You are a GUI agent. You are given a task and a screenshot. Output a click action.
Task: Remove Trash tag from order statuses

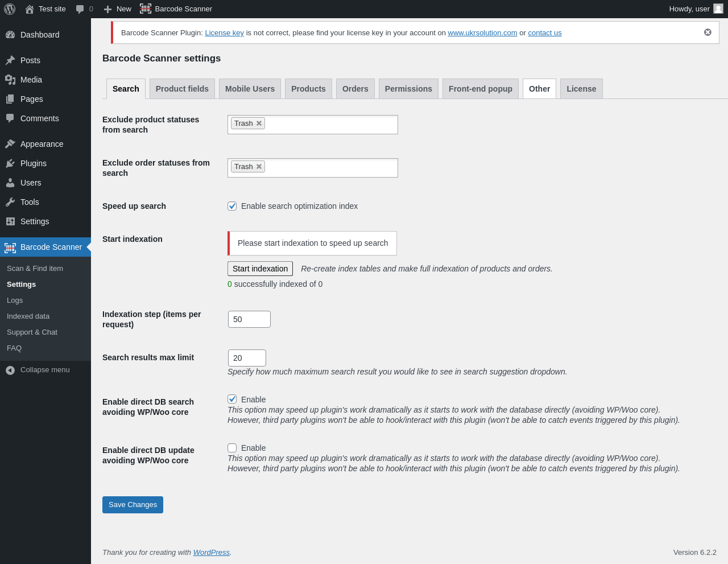(259, 167)
